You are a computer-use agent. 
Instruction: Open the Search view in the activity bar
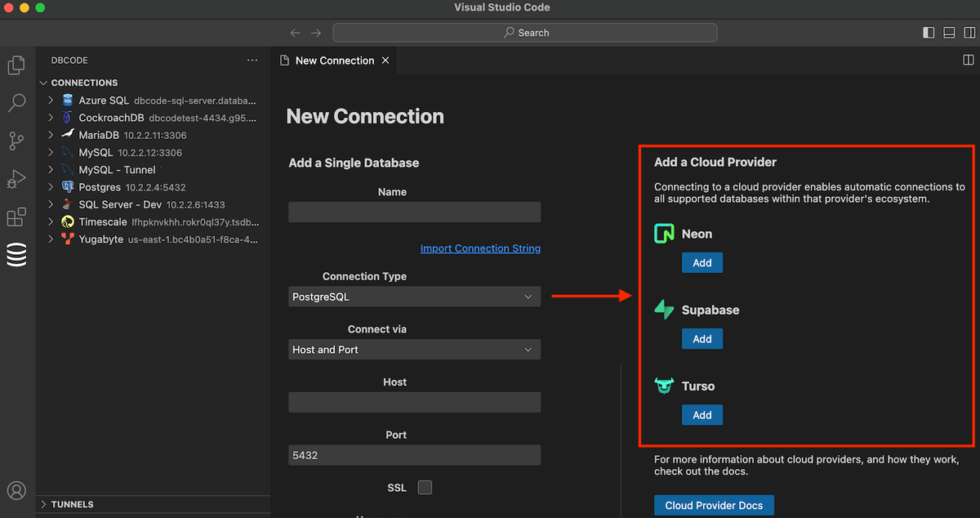coord(16,103)
